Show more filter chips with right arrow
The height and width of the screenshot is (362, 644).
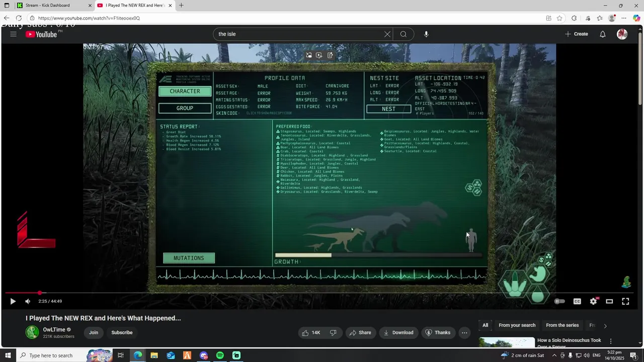tap(605, 326)
